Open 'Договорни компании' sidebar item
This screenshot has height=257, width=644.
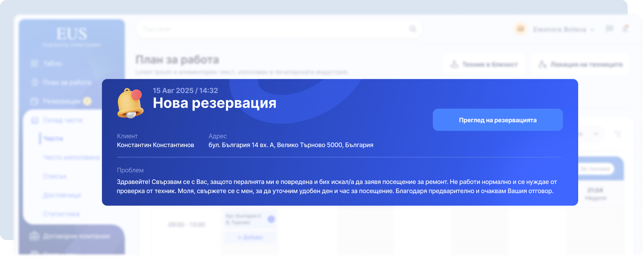[x=70, y=236]
